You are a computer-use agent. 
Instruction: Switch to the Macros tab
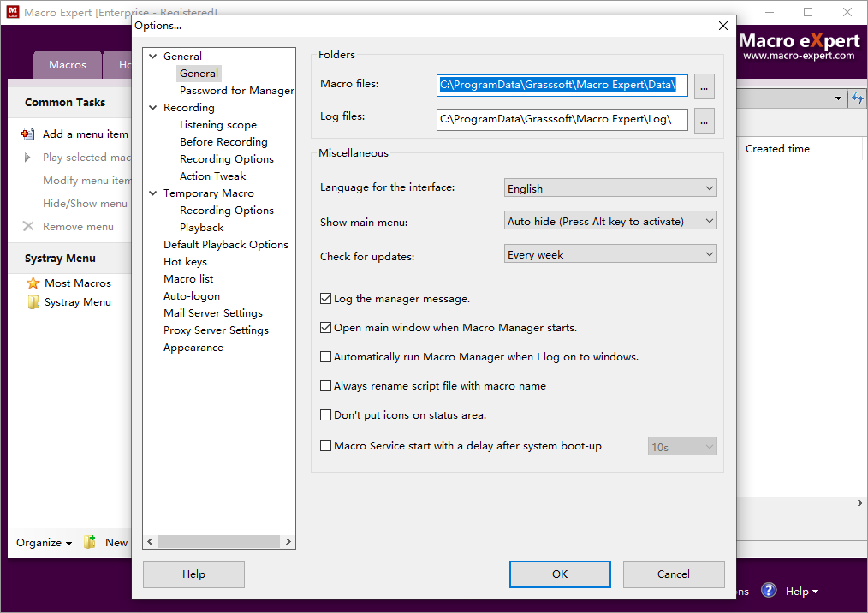coord(68,65)
